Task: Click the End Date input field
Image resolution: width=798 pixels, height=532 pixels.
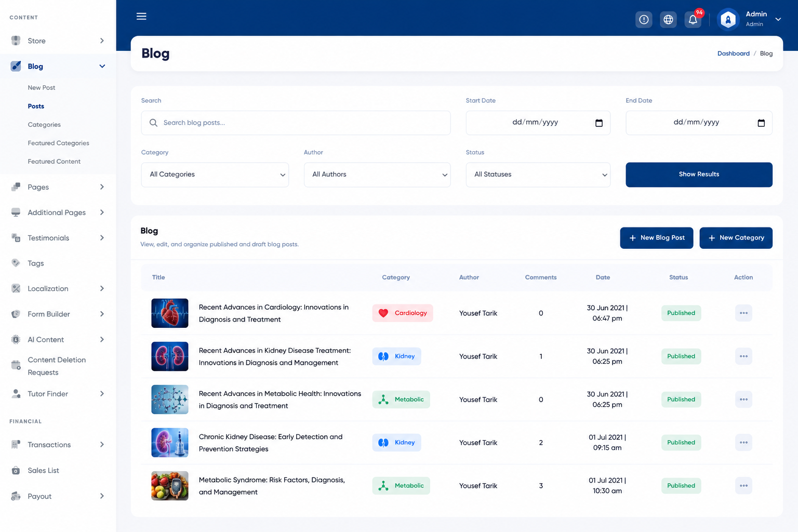Action: coord(699,123)
